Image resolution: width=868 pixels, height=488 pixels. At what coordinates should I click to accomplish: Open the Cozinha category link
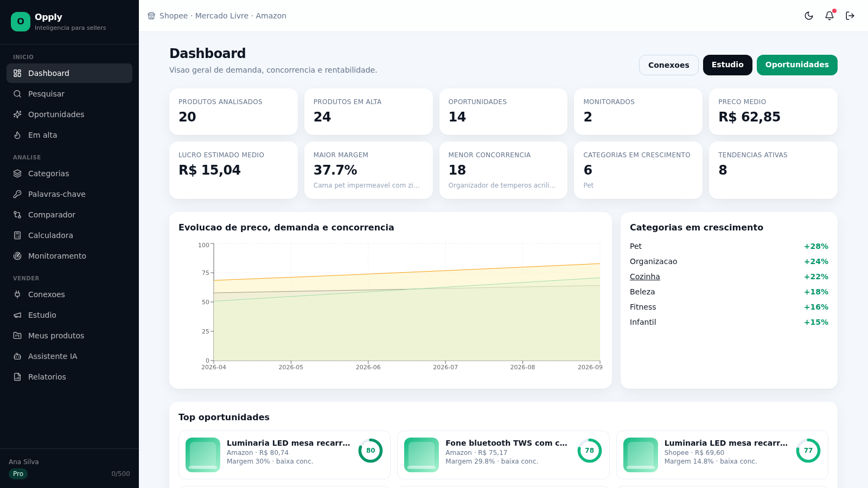[x=644, y=277]
